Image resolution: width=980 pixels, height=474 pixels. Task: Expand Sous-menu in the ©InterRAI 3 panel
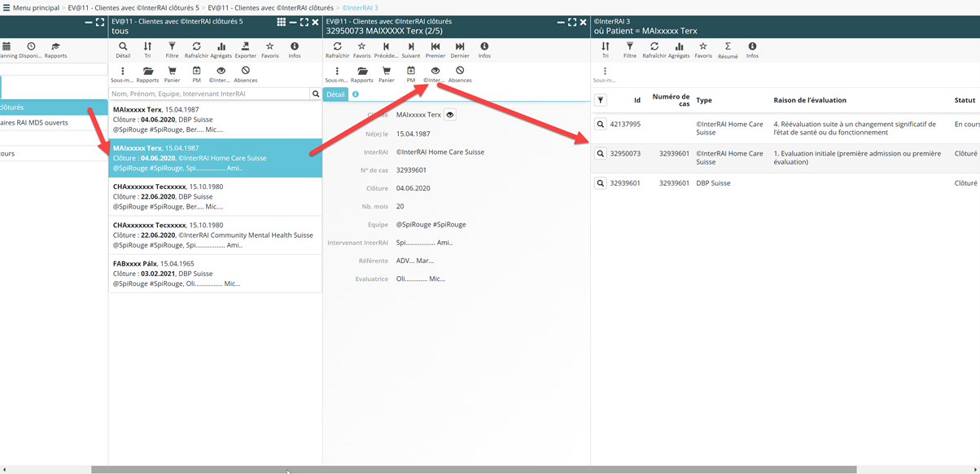pos(605,72)
